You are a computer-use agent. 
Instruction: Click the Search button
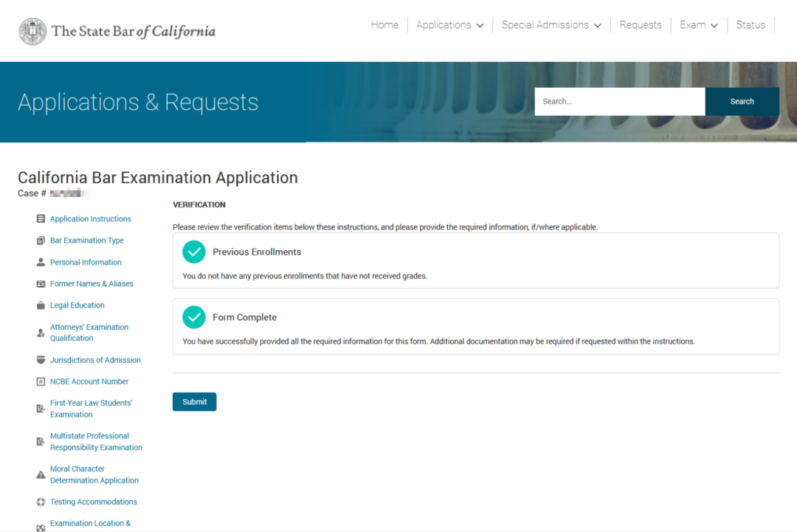[x=742, y=102]
